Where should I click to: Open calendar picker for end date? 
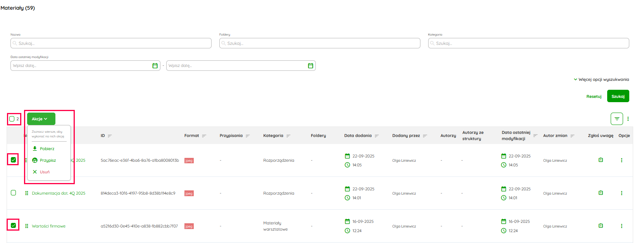[x=310, y=66]
